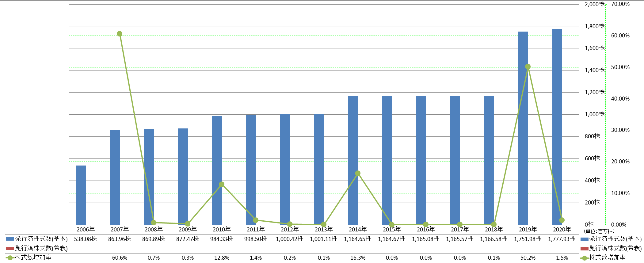The width and height of the screenshot is (644, 263).
Task: Click the 30.00% secondary axis label
Action: pos(620,130)
